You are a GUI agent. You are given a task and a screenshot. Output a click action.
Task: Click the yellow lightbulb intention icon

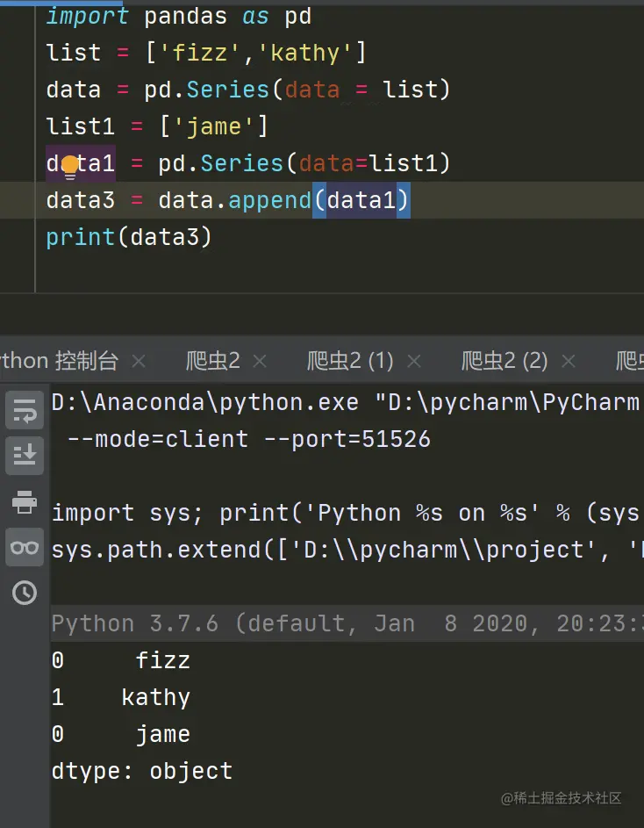[x=70, y=165]
